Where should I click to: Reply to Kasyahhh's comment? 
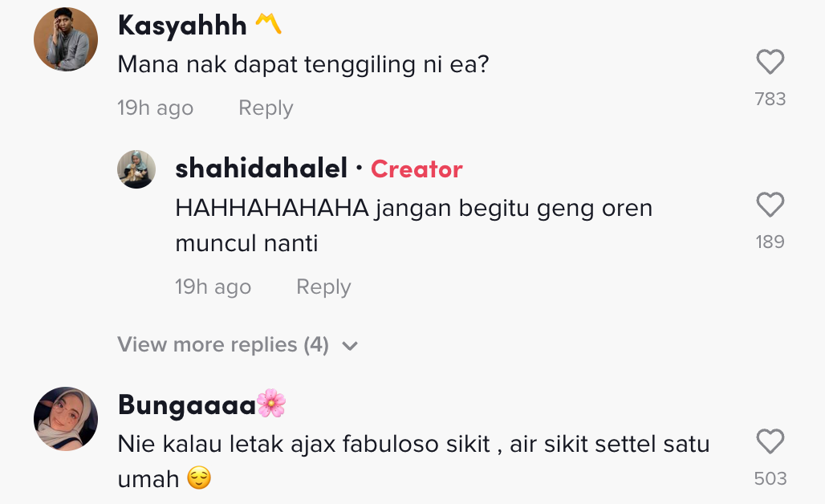click(266, 108)
